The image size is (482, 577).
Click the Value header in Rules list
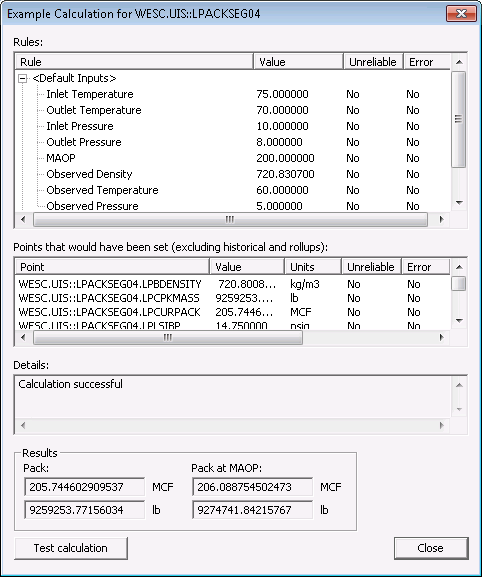point(298,61)
